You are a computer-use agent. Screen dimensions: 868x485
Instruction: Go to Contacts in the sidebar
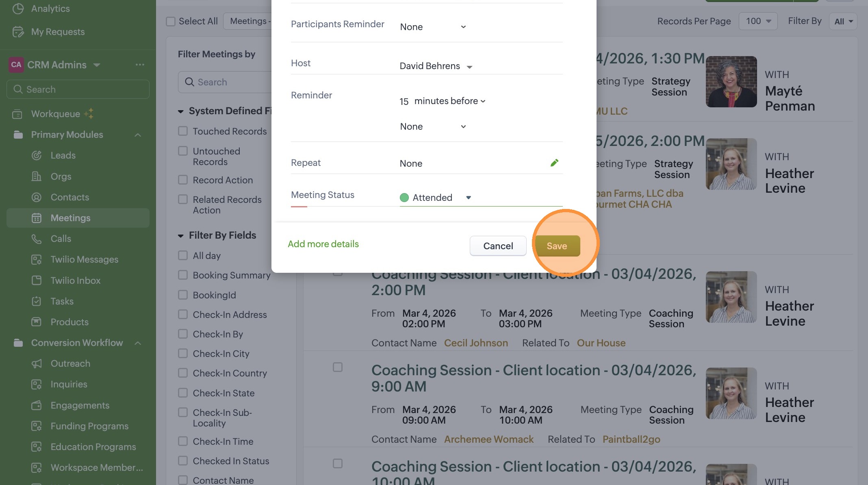[69, 197]
